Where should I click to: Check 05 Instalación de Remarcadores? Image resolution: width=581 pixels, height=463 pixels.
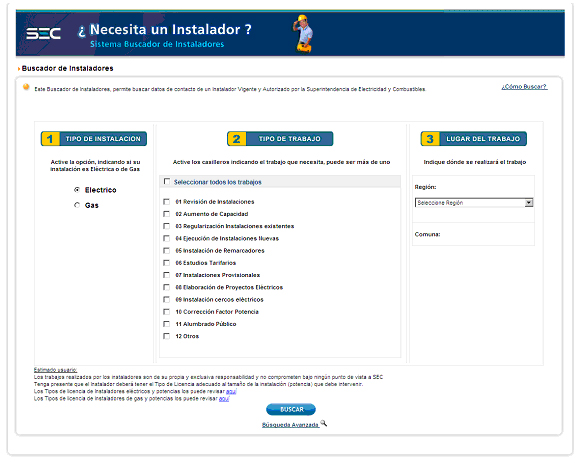point(166,251)
